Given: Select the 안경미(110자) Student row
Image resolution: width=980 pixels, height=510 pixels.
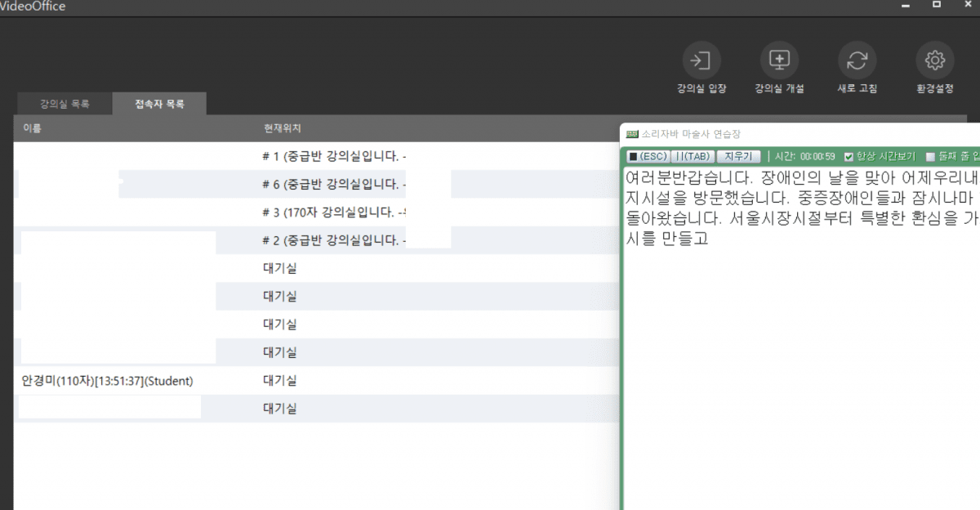Looking at the screenshot, I should [x=107, y=381].
